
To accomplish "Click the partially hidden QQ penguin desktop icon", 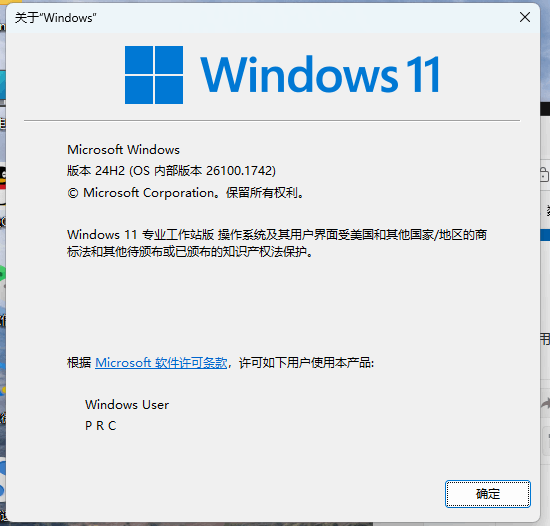I will pyautogui.click(x=3, y=185).
